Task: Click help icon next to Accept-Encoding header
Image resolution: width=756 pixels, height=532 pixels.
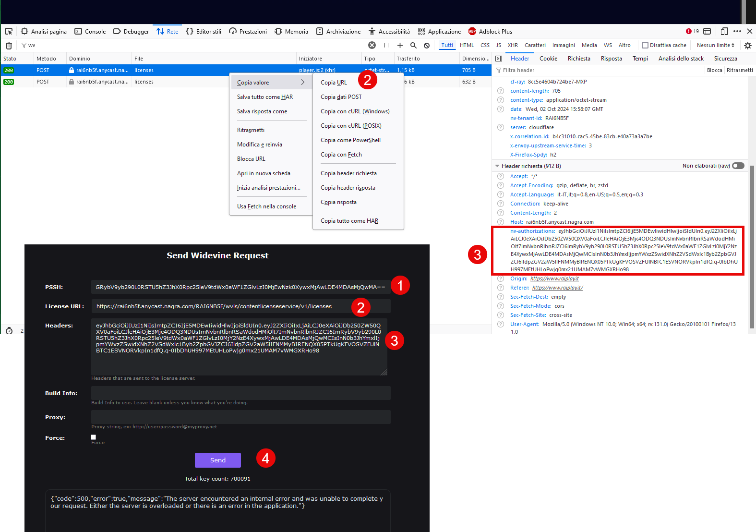Action: [x=501, y=185]
